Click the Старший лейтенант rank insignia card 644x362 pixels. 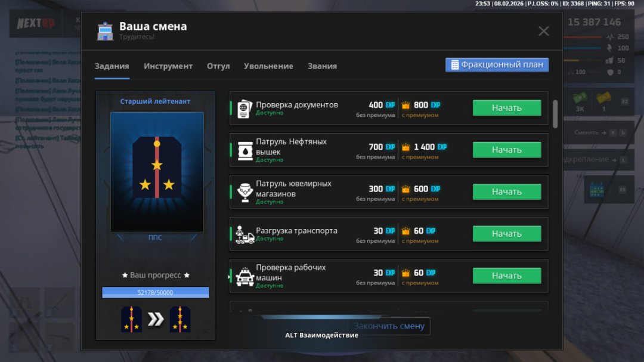coord(156,172)
